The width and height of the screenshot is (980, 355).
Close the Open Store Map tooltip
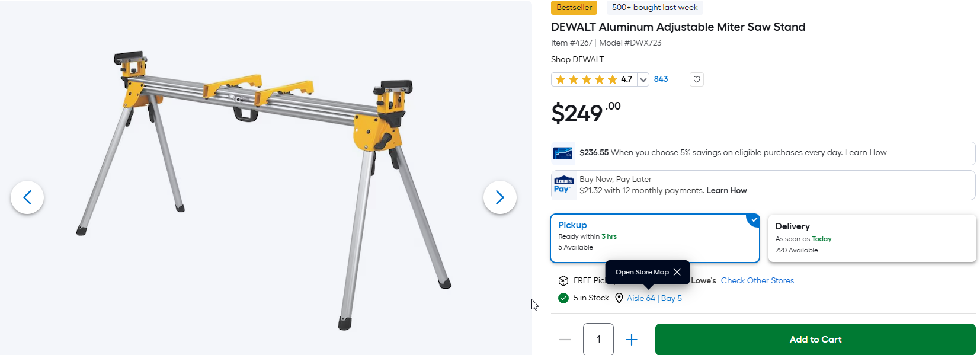point(677,272)
